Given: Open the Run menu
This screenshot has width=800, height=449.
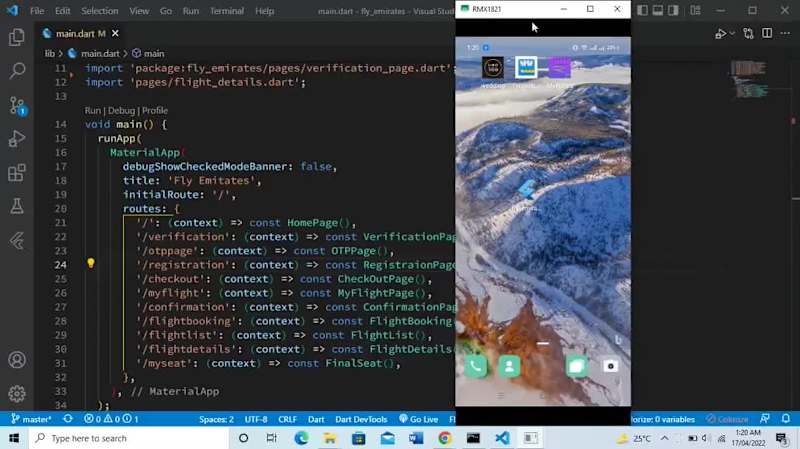Looking at the screenshot, I should (191, 11).
